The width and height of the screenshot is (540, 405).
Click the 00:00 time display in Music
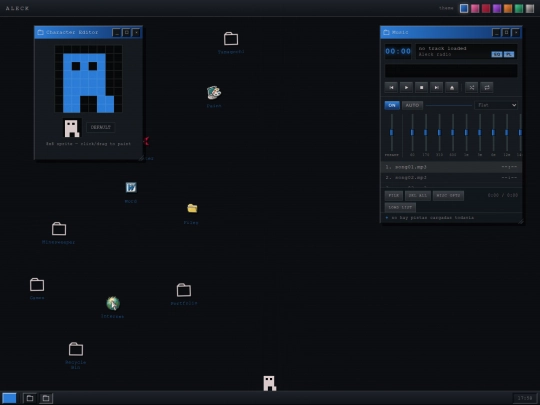(398, 52)
